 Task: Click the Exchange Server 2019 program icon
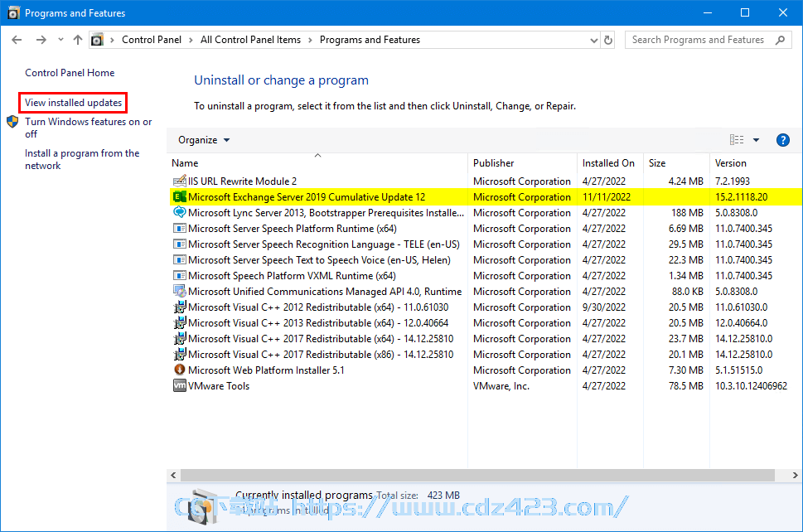[180, 196]
